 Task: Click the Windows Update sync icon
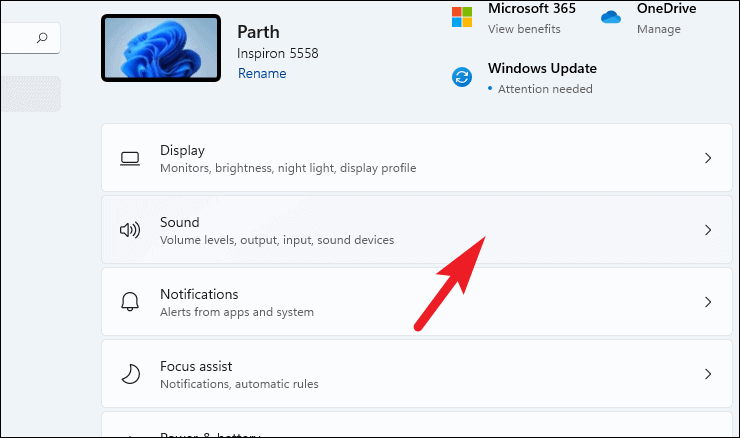click(462, 77)
